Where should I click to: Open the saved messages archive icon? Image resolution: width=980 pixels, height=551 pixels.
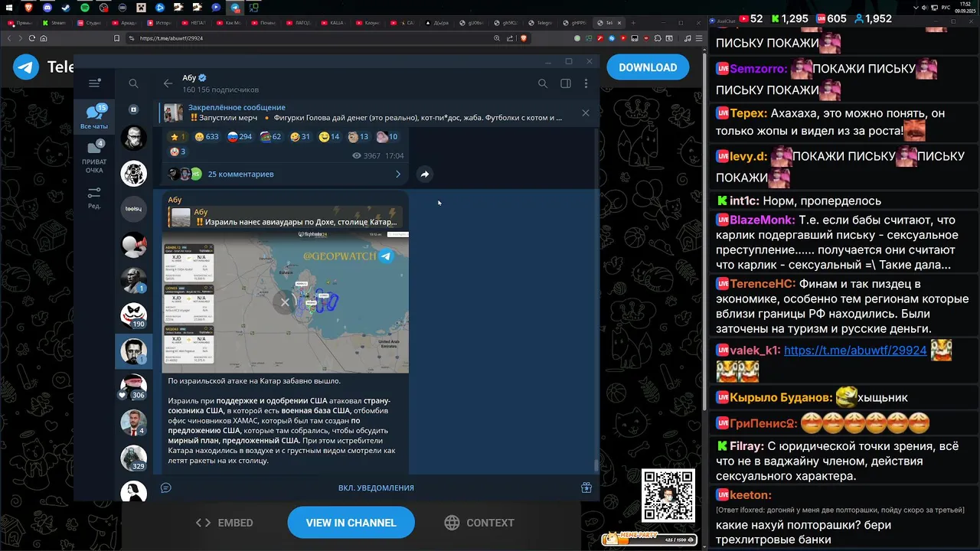tap(133, 109)
